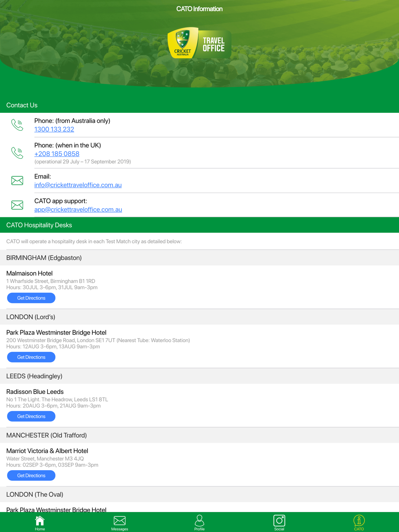Image resolution: width=399 pixels, height=532 pixels.
Task: Tap envelope icon beside Email row
Action: (17, 181)
